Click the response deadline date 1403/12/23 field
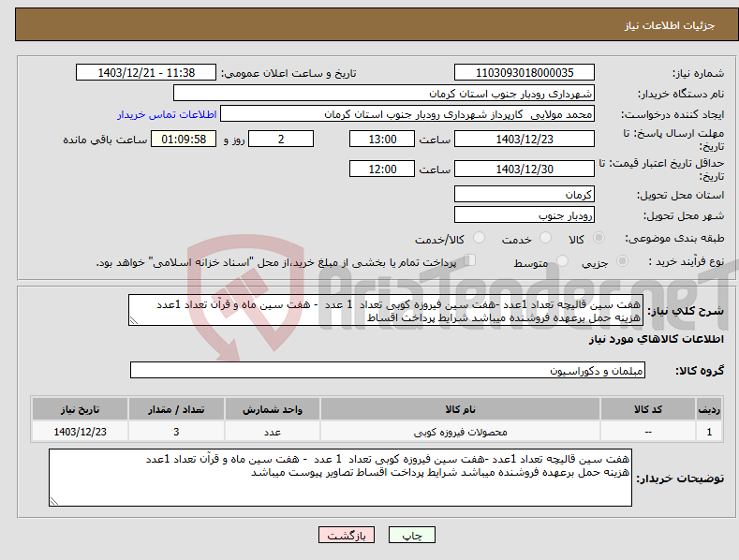Image resolution: width=739 pixels, height=560 pixels. (x=525, y=139)
